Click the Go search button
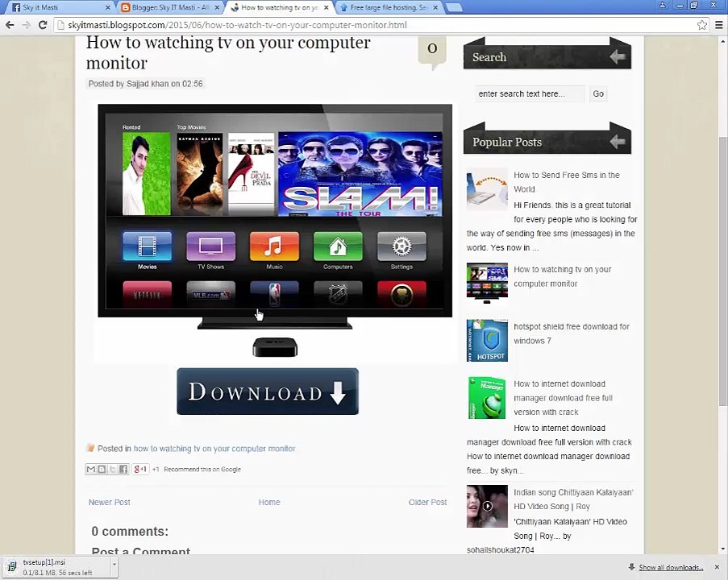 pos(598,93)
